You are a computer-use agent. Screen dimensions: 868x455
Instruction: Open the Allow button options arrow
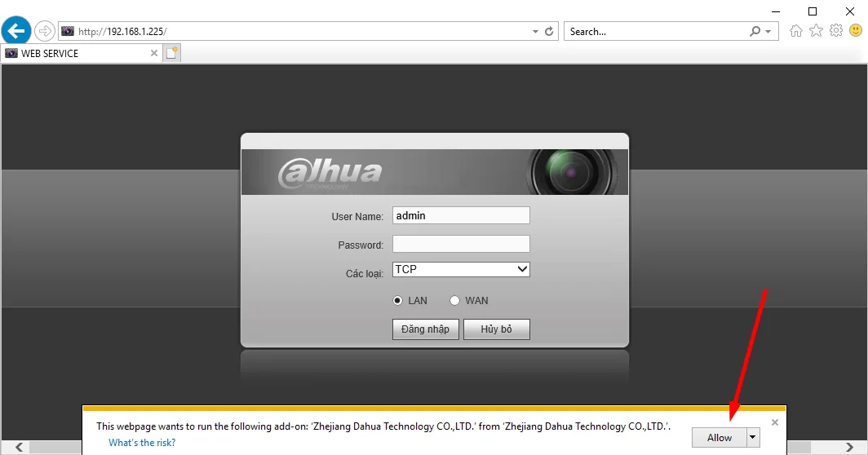coord(753,437)
